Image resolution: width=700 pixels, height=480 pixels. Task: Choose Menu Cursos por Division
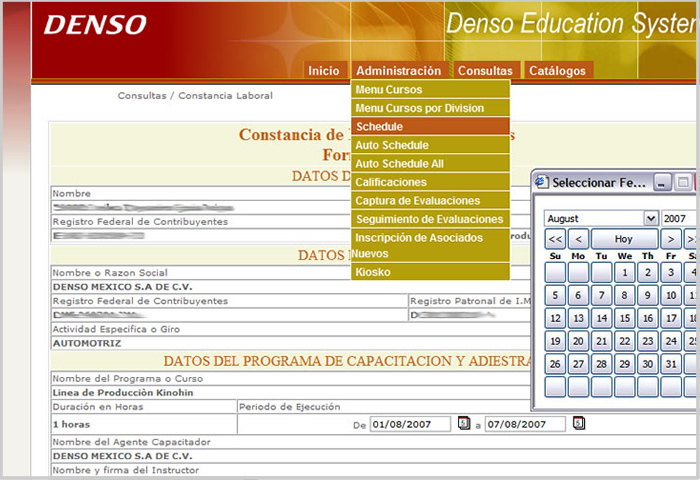tap(430, 108)
